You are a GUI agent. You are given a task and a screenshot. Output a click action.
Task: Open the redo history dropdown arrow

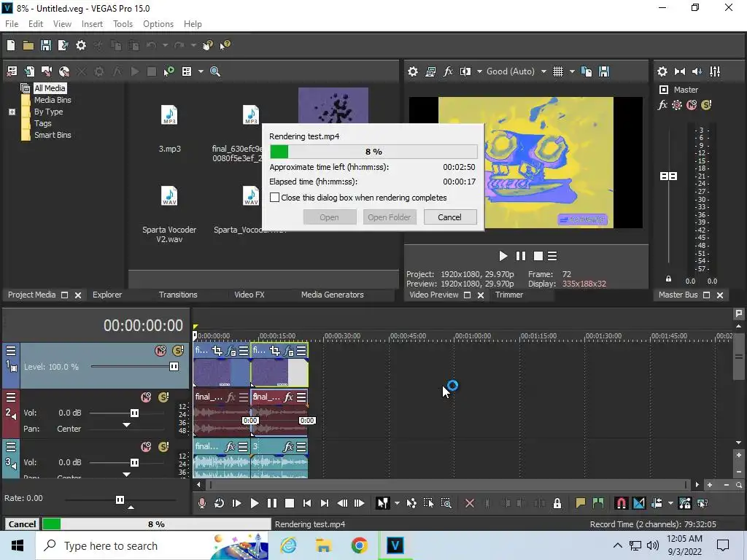tap(193, 45)
